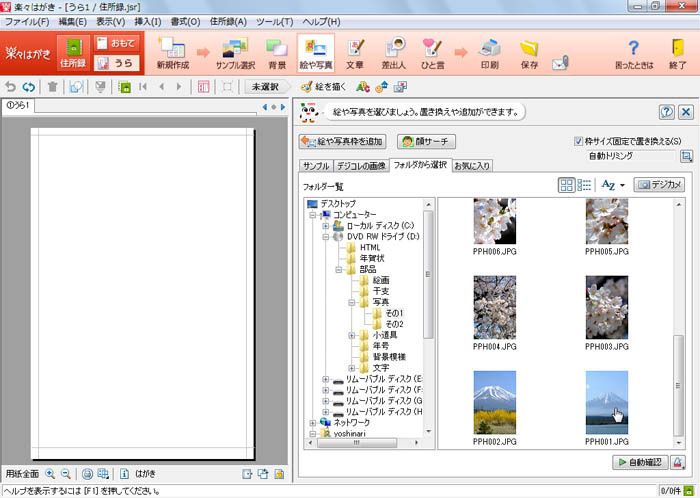Viewport: 700px width, 498px height.
Task: Click the 印刷 (print) toolbar icon
Action: 489,53
